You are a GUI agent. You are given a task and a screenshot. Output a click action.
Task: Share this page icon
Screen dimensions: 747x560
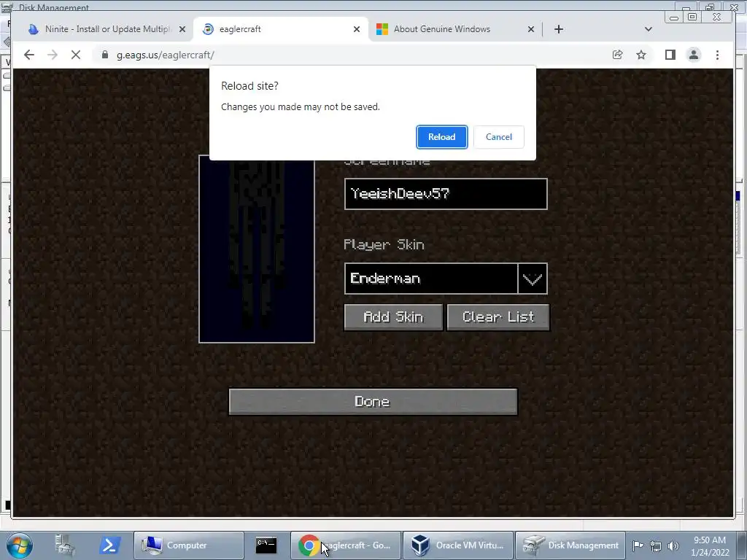617,55
